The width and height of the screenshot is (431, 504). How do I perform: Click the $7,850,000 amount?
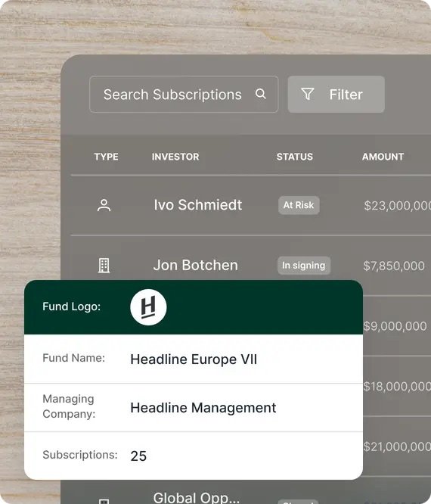394,266
